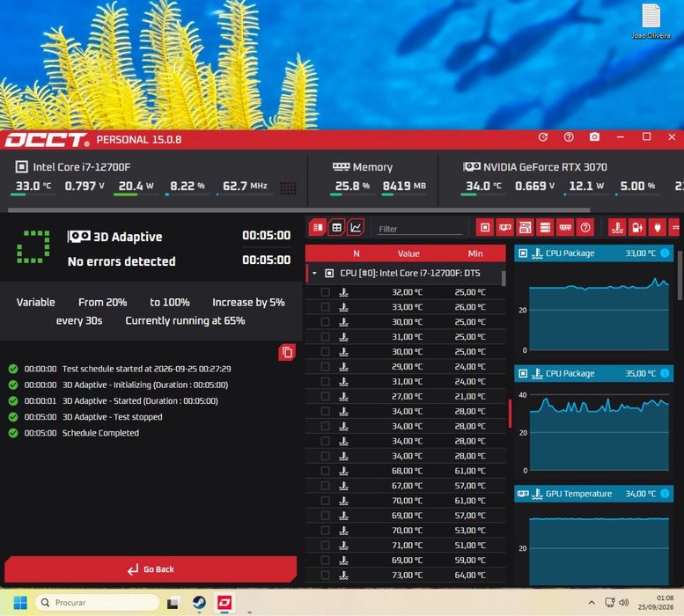Tick the checkbox for the 27,00 °C row
This screenshot has height=616, width=684.
(x=325, y=396)
